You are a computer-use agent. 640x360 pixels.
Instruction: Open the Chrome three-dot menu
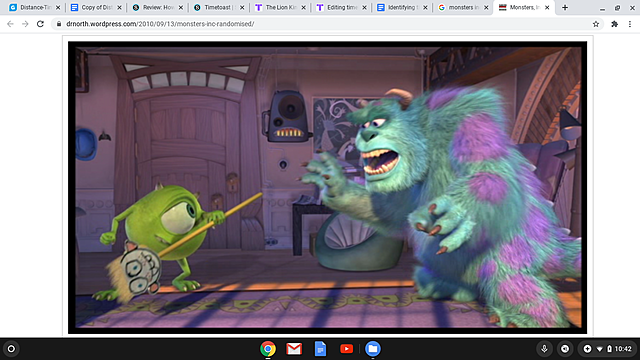click(630, 24)
